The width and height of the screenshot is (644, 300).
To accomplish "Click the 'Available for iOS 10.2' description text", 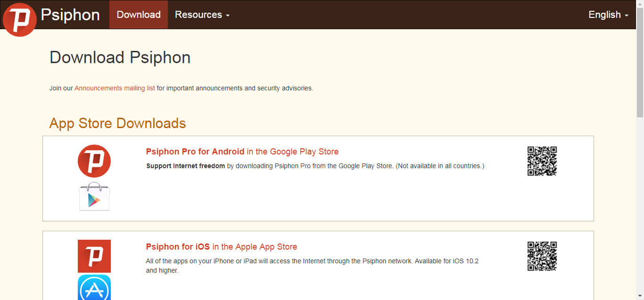I will tap(312, 266).
